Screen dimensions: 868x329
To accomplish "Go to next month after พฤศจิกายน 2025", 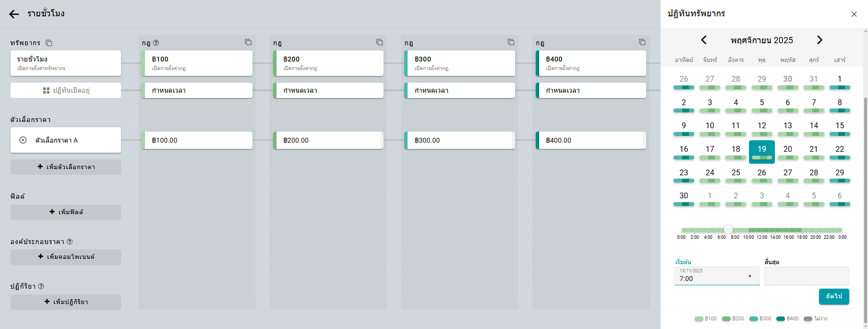I will coord(820,40).
